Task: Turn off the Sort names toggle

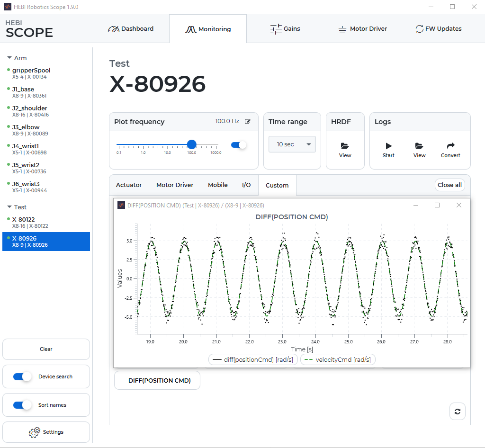Action: [x=21, y=405]
